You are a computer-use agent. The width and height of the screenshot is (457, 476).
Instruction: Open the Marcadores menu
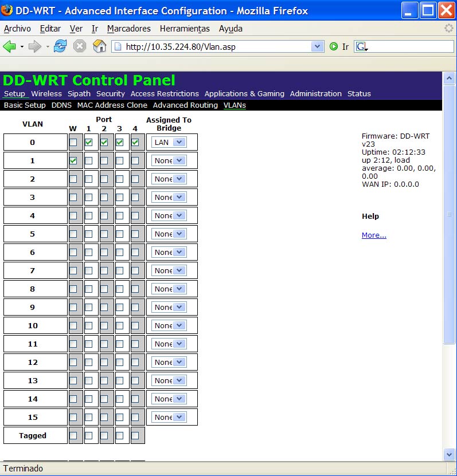click(x=128, y=29)
